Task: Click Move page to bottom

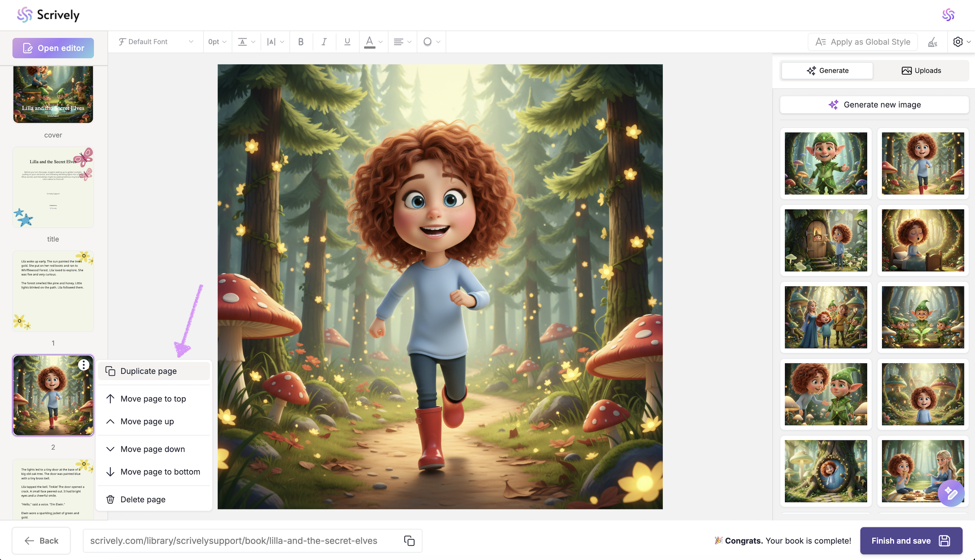Action: (x=160, y=471)
